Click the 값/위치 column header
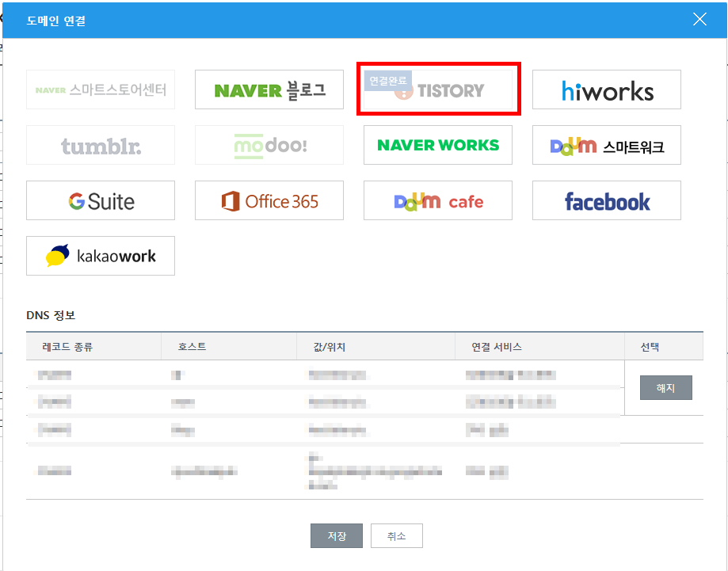The image size is (728, 571). [x=376, y=346]
